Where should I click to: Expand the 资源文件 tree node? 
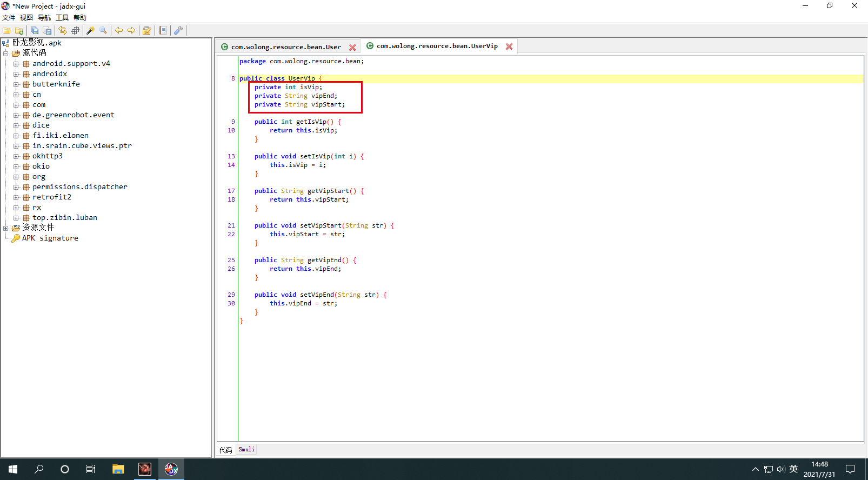click(5, 228)
